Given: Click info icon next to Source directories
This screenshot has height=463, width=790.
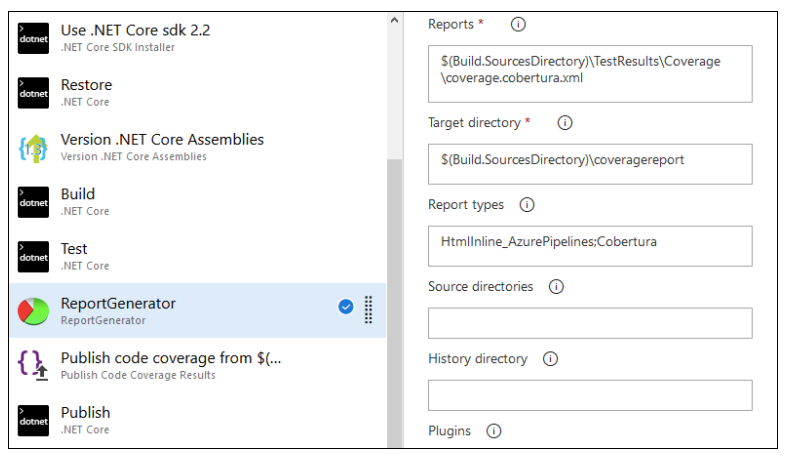Looking at the screenshot, I should pos(556,287).
